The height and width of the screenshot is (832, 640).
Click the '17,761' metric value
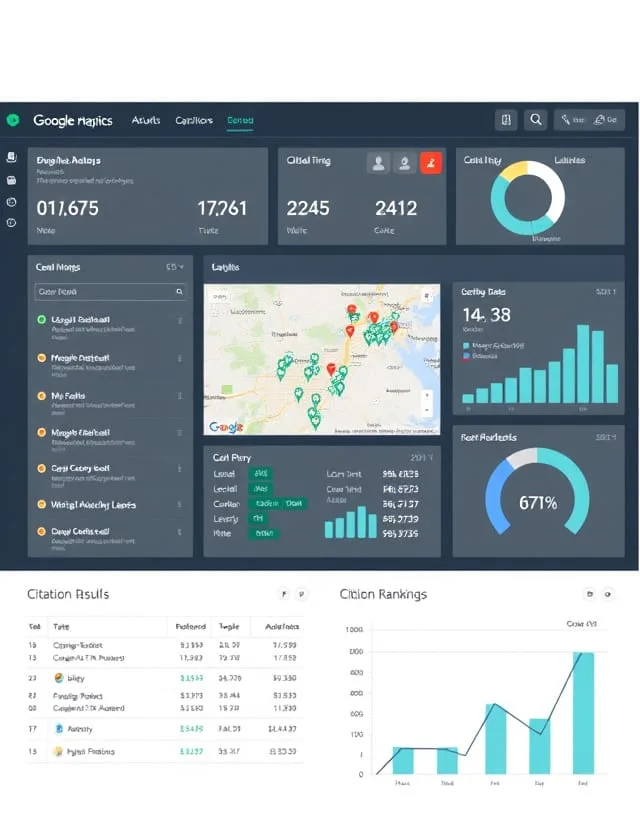click(222, 208)
